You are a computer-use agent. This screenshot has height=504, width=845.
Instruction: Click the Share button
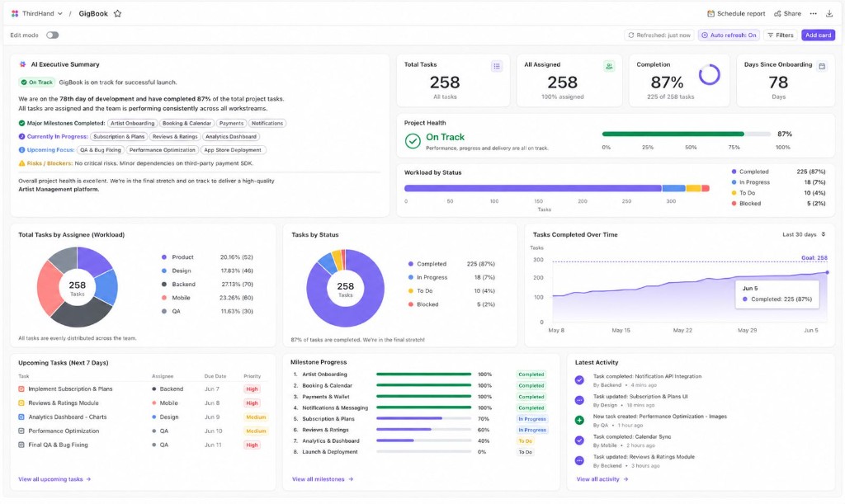coord(787,13)
